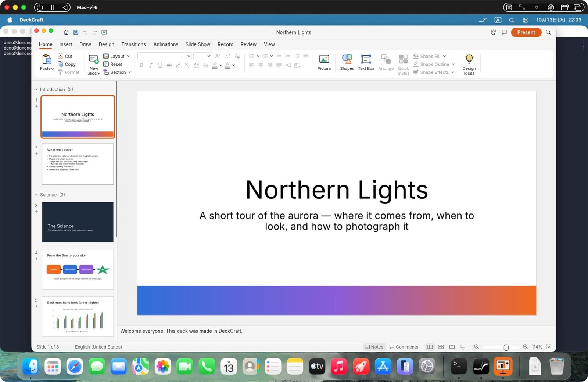588x382 pixels.
Task: Open the font size combo box
Action: point(202,56)
